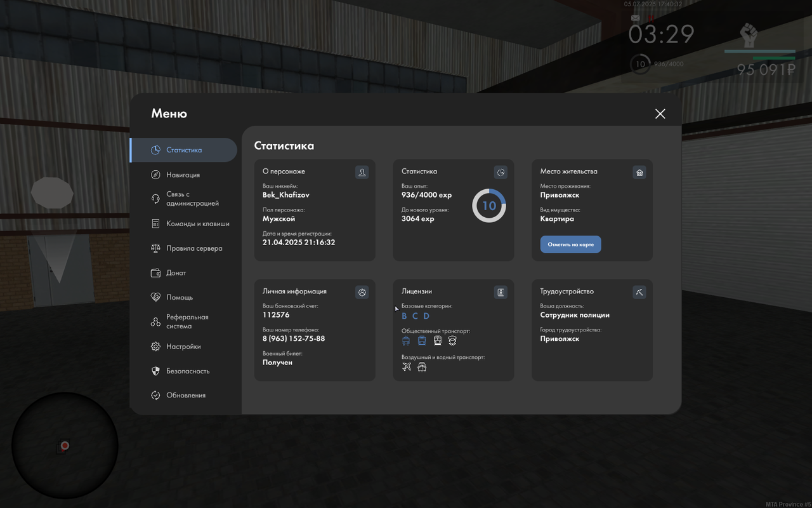The height and width of the screenshot is (508, 812).
Task: Click the red marker on the minimap
Action: pos(65,446)
